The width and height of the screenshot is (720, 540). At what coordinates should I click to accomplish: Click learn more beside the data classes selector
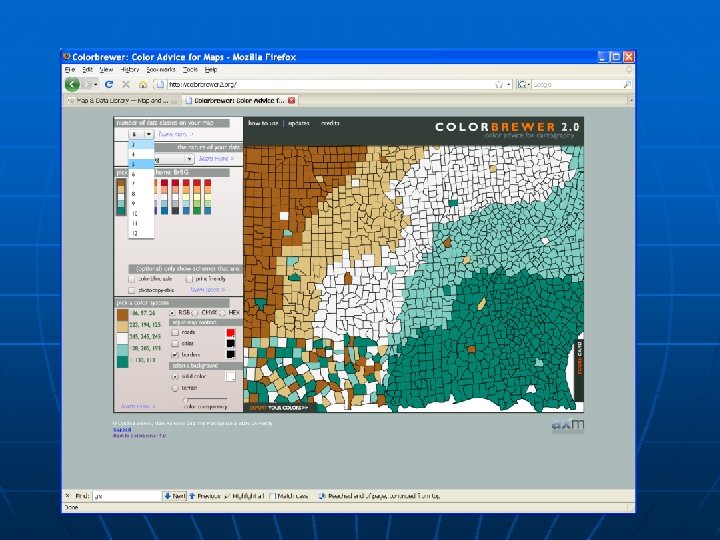[x=175, y=134]
